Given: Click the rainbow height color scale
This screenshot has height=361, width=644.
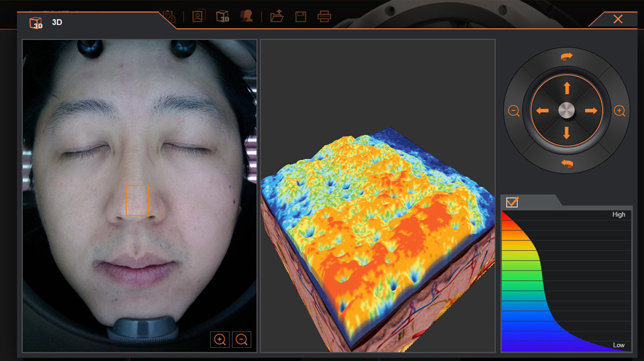Looking at the screenshot, I should (x=566, y=281).
